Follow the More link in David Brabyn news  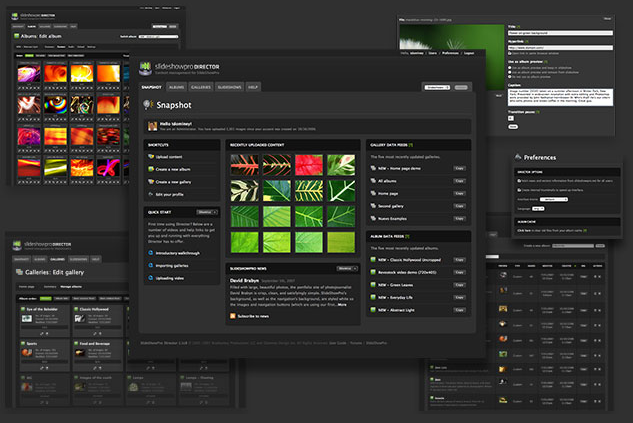(342, 305)
